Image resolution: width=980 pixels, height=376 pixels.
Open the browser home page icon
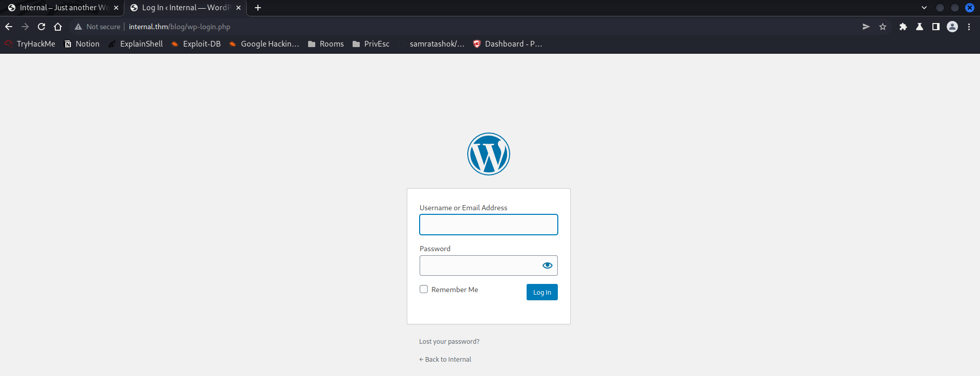point(58,27)
